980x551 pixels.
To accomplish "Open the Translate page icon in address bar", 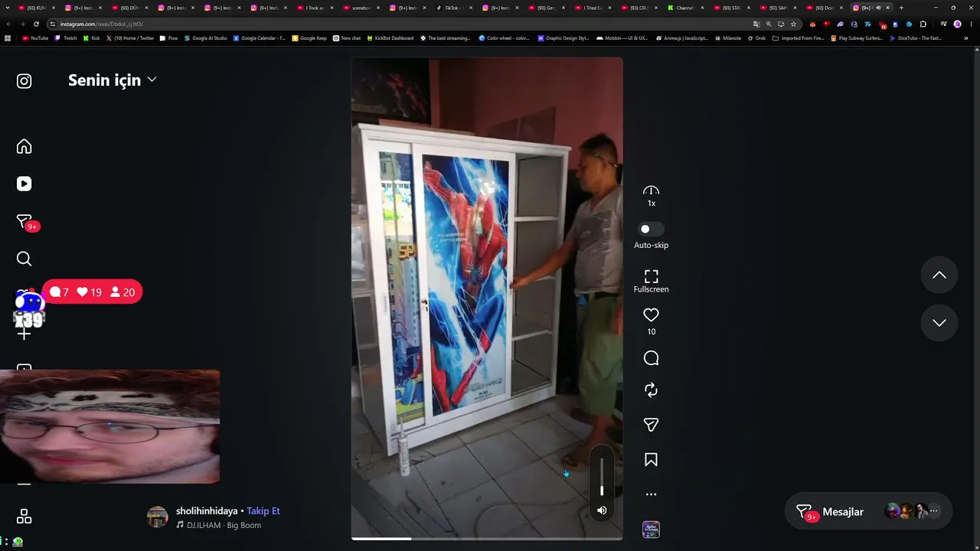I will 756,24.
